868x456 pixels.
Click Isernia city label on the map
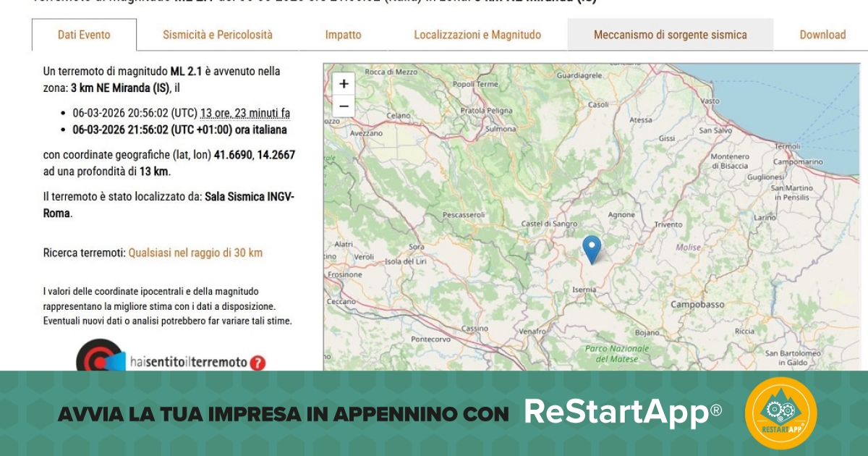coord(584,290)
